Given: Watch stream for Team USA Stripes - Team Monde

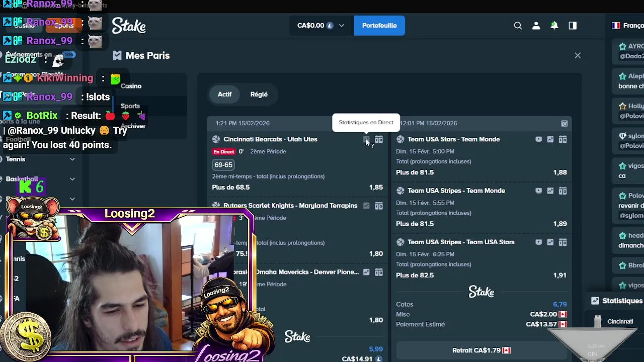Looking at the screenshot, I should [538, 191].
